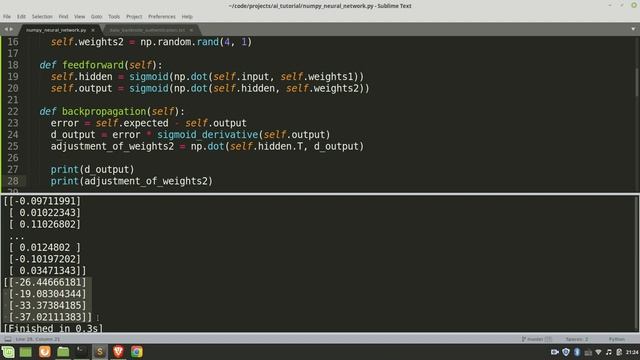Open the Python syntax selector
The height and width of the screenshot is (360, 640).
pyautogui.click(x=617, y=339)
